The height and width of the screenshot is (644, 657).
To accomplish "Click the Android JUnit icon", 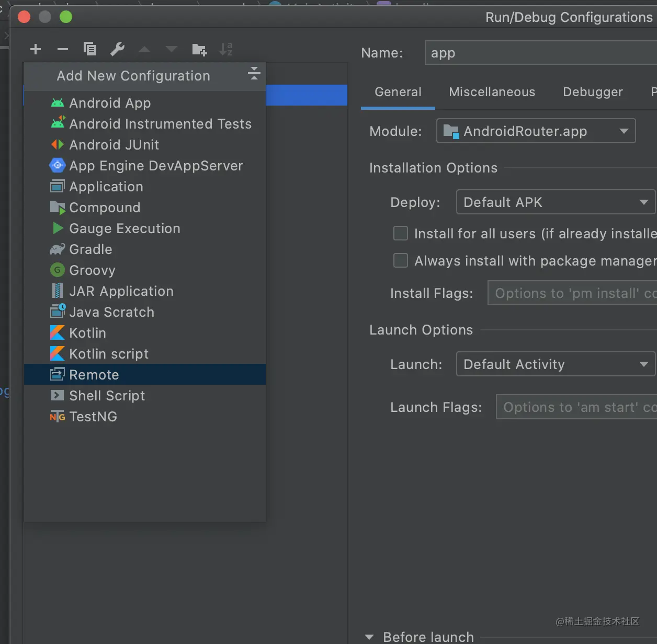I will click(x=58, y=144).
